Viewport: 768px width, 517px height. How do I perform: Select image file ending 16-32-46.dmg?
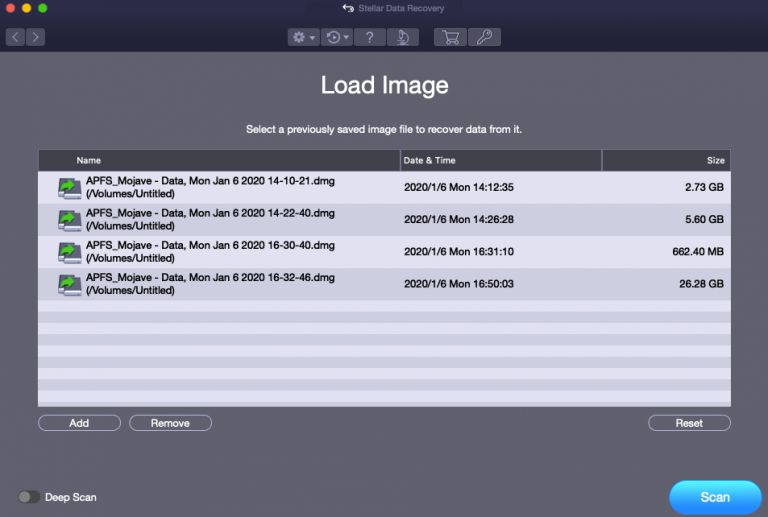click(384, 284)
